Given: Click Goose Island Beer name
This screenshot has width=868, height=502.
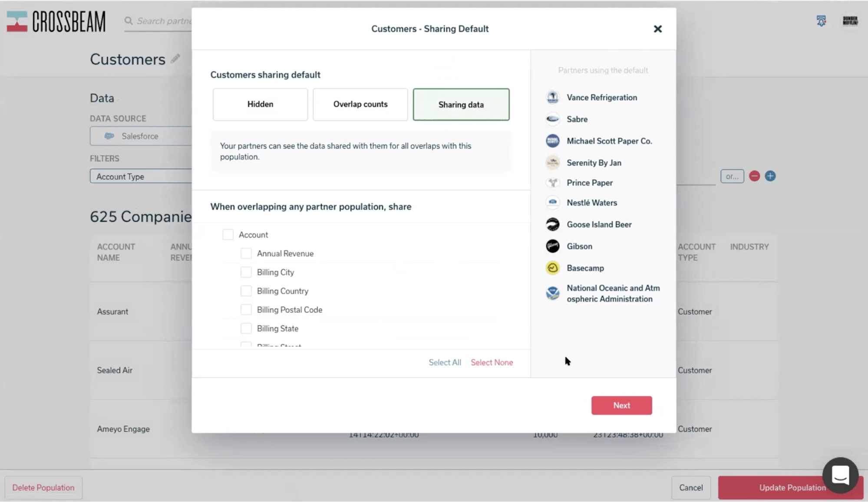Looking at the screenshot, I should pos(599,224).
